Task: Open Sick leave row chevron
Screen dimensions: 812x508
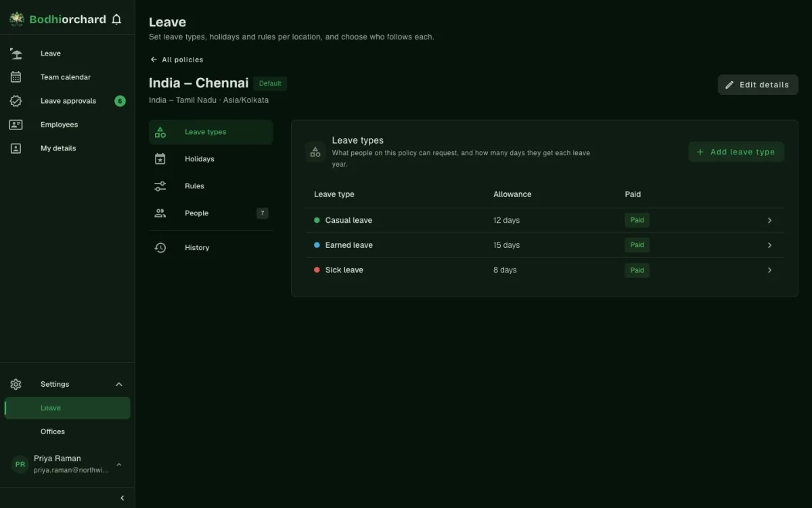Action: click(x=769, y=270)
